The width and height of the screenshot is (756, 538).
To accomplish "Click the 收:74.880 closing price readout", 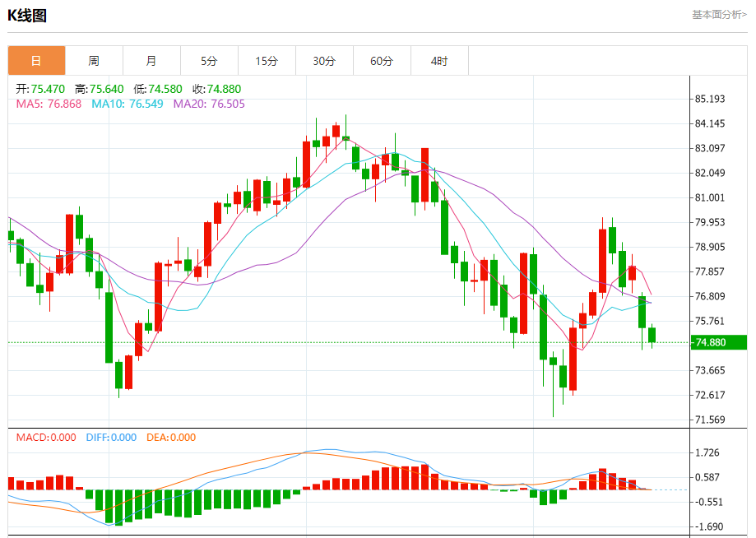I will (216, 89).
